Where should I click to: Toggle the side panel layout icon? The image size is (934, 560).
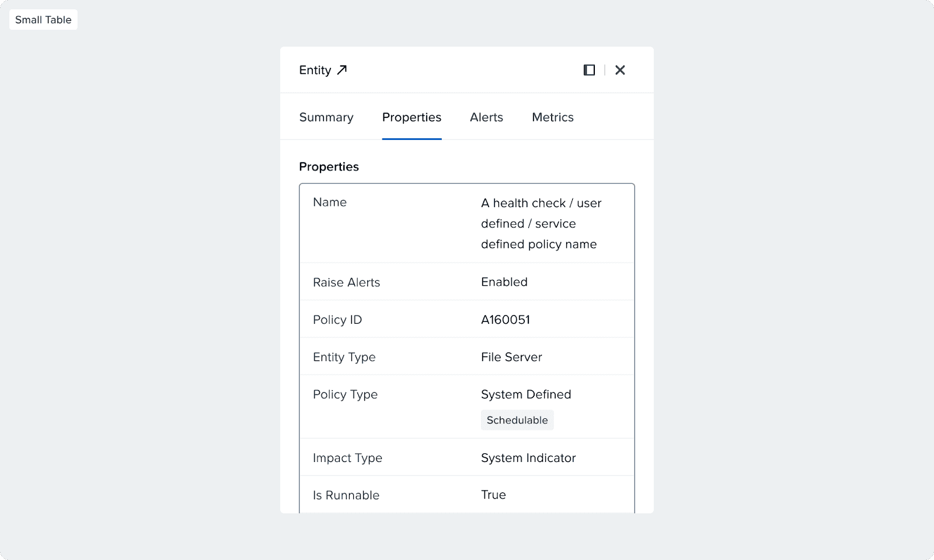tap(589, 70)
